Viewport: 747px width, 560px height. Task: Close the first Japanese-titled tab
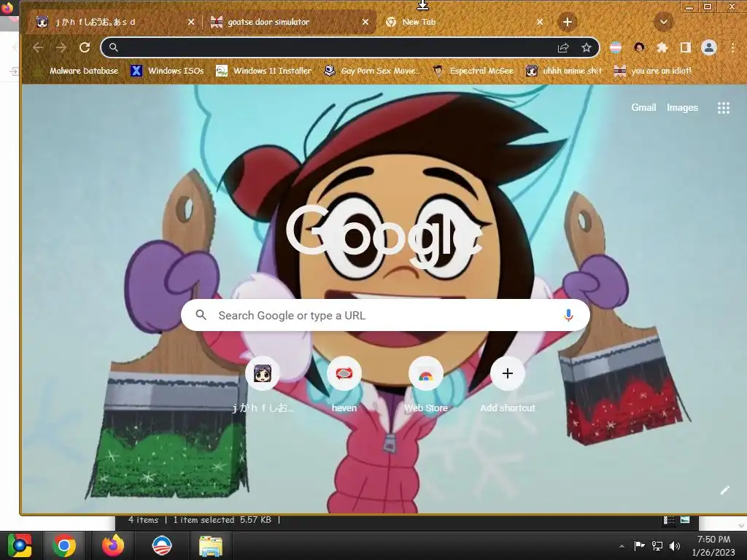point(191,22)
